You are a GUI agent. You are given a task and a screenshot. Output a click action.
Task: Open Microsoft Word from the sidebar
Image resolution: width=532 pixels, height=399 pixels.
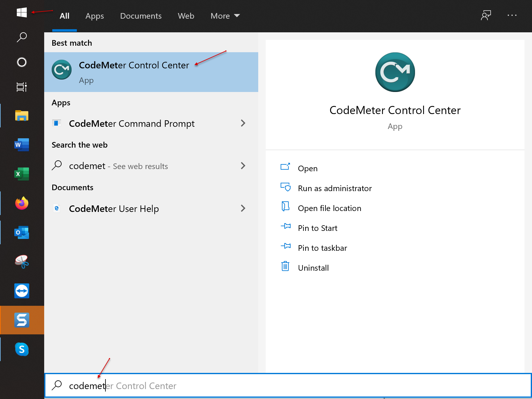pyautogui.click(x=21, y=144)
